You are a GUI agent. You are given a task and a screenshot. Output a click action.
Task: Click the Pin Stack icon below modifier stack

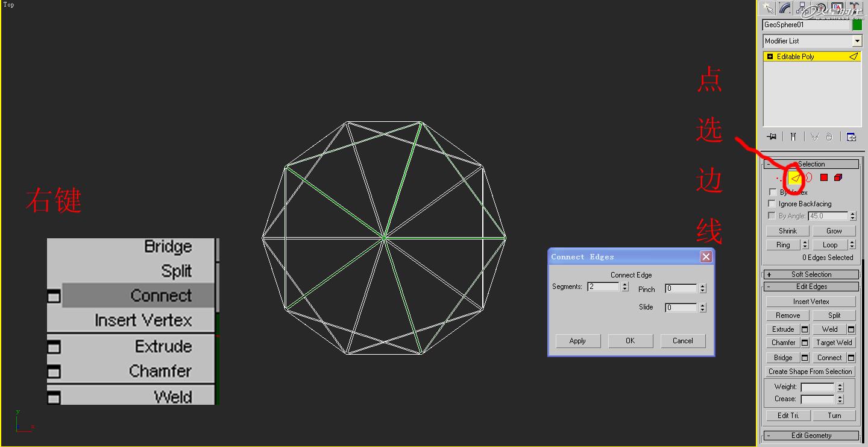coord(772,136)
